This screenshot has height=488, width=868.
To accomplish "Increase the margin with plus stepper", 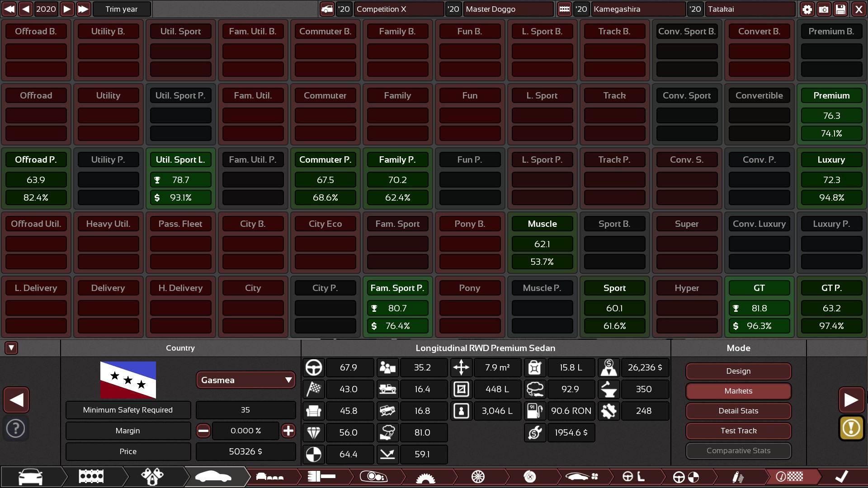I will coord(288,430).
